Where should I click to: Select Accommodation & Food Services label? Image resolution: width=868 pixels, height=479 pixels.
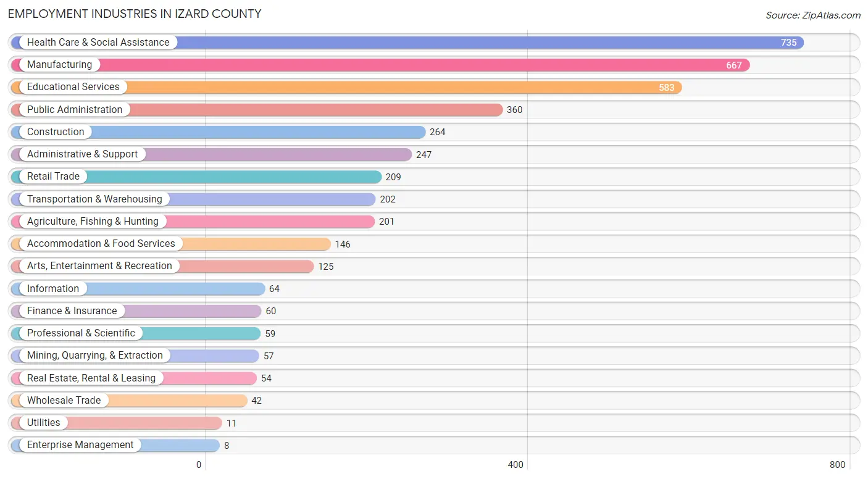(101, 243)
